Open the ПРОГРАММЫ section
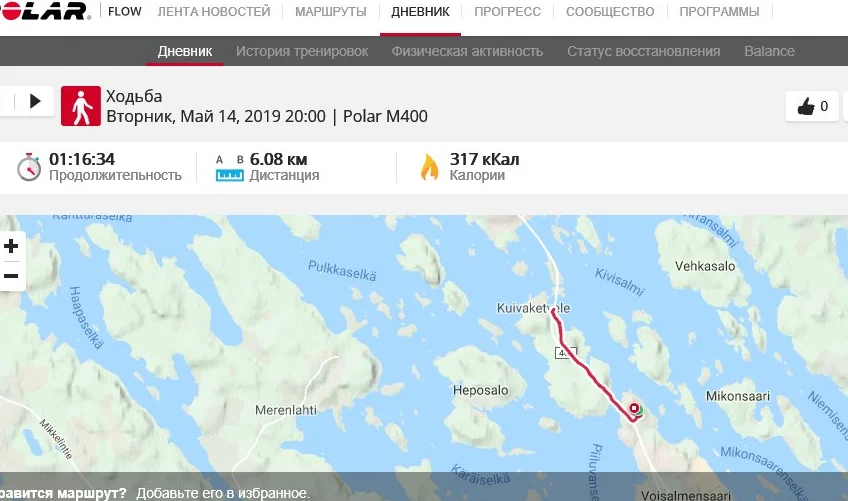This screenshot has width=848, height=501. click(x=719, y=11)
